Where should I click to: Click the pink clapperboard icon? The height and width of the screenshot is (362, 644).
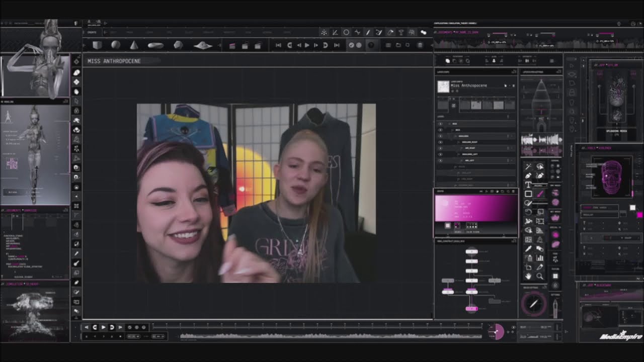click(232, 45)
